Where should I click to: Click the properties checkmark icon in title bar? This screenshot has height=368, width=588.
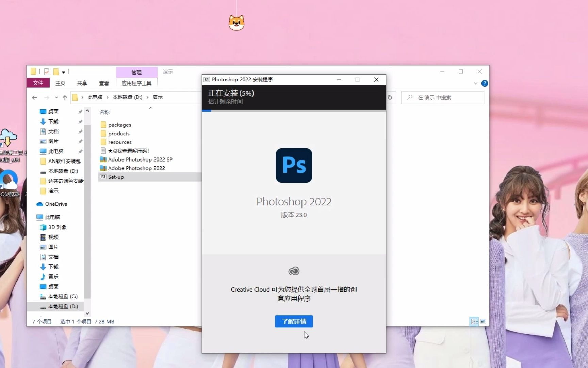pyautogui.click(x=47, y=72)
